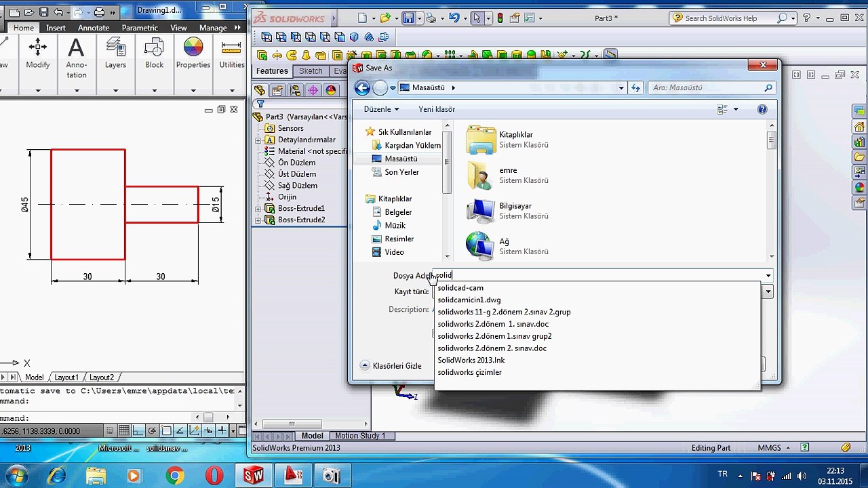Click the feature tree filter funnel icon
868x488 pixels.
[260, 104]
